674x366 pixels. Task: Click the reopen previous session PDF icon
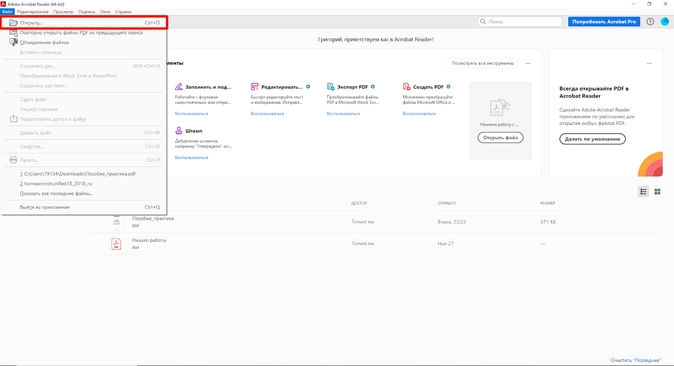click(x=13, y=33)
